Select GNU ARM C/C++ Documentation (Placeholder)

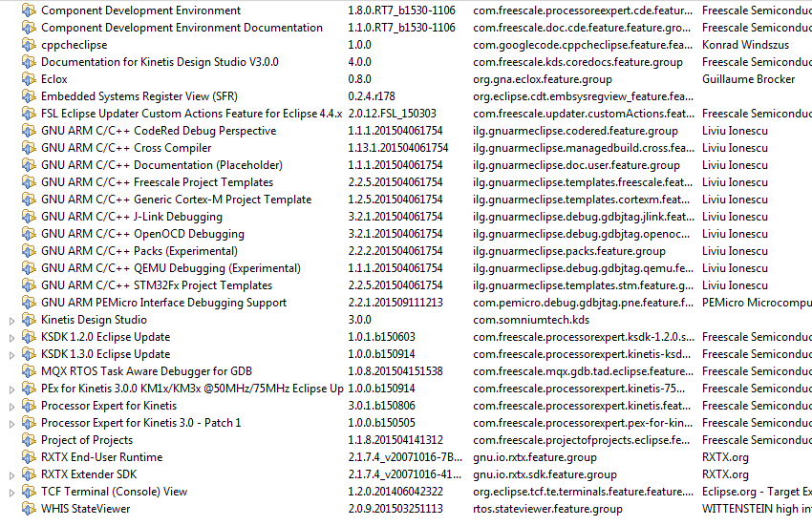tap(161, 165)
